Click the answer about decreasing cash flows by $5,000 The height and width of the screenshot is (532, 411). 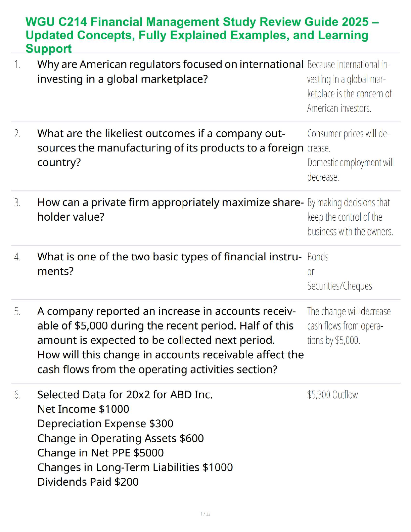(x=349, y=326)
